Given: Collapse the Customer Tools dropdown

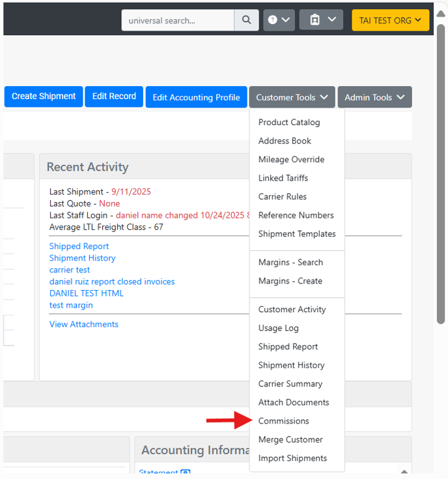Looking at the screenshot, I should pyautogui.click(x=292, y=97).
